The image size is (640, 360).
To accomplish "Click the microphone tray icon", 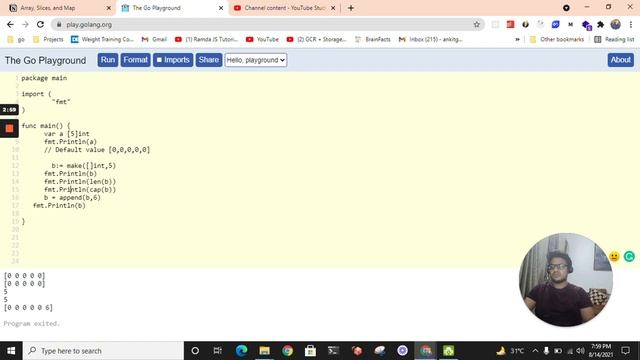I will (x=546, y=351).
